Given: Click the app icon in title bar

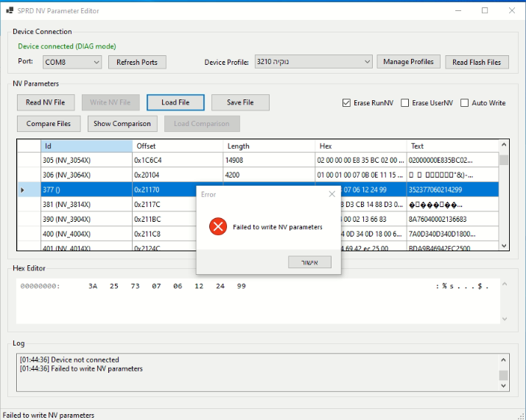Looking at the screenshot, I should pyautogui.click(x=9, y=11).
